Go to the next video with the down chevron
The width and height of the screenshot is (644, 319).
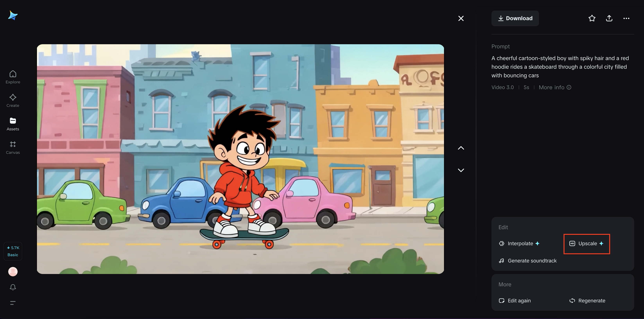point(461,170)
